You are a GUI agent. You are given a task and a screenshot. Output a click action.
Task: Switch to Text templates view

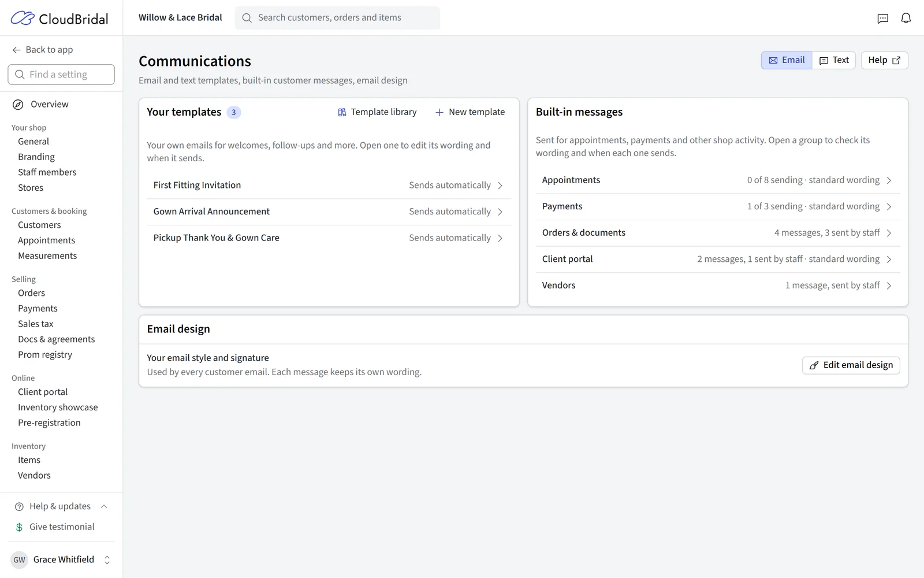[x=834, y=60]
